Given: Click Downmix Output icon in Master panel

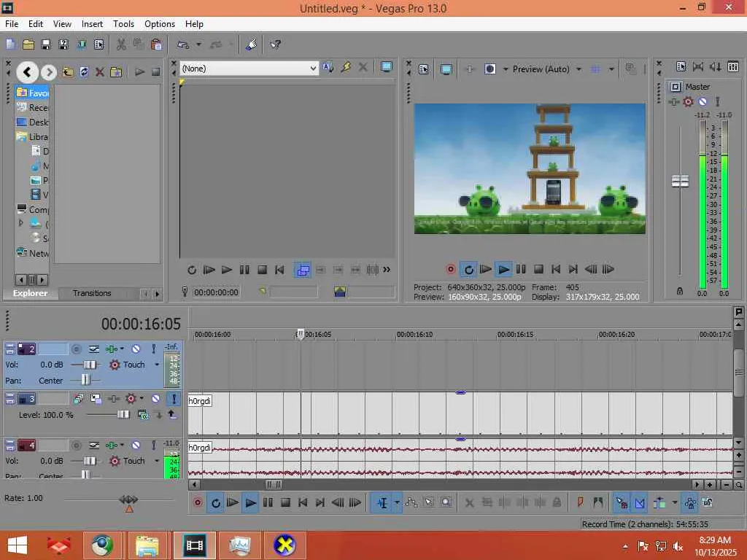Looking at the screenshot, I should pos(698,67).
